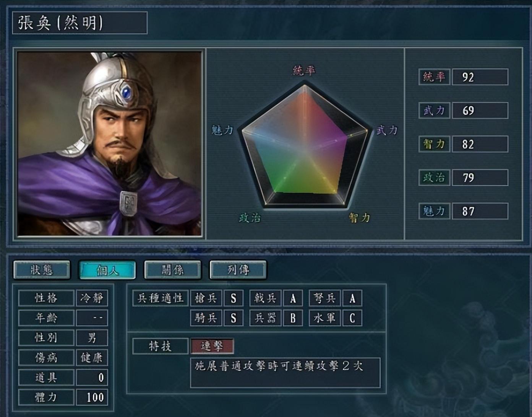Click the 性格 value 冷靜

point(92,298)
